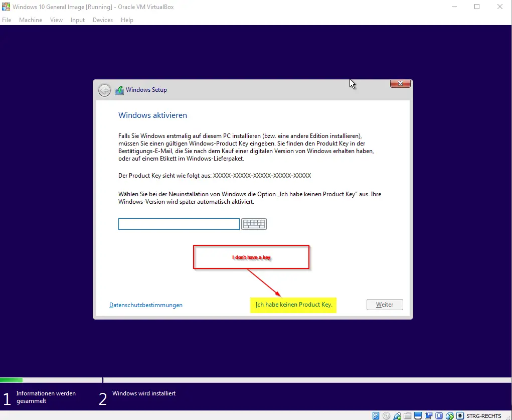Click the CPU chip icon in status bar
This screenshot has width=512, height=420.
point(439,416)
